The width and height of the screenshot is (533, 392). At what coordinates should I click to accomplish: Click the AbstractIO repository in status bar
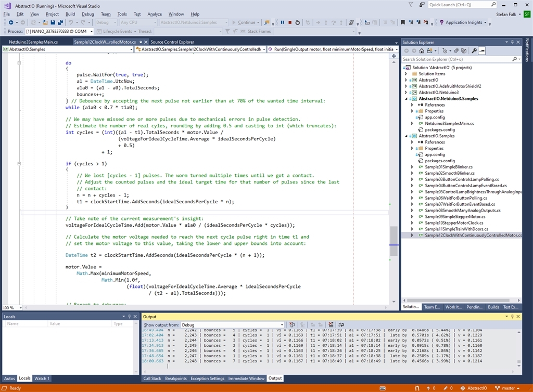pyautogui.click(x=474, y=388)
